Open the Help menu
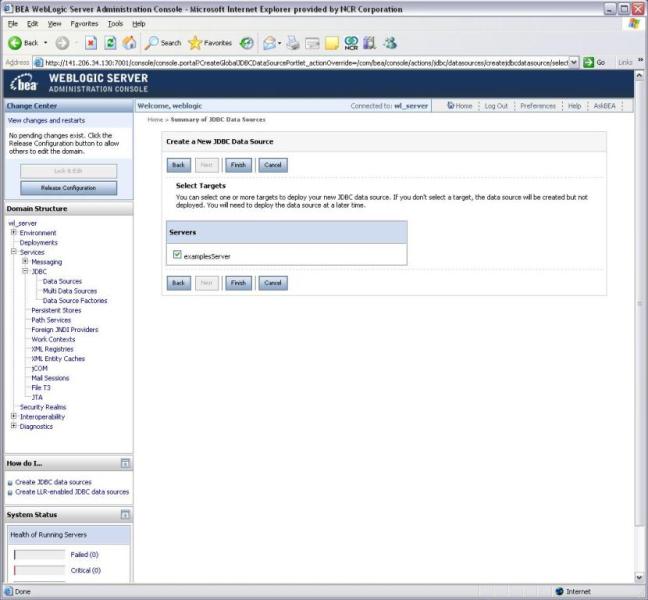The height and width of the screenshot is (600, 648). pyautogui.click(x=139, y=24)
